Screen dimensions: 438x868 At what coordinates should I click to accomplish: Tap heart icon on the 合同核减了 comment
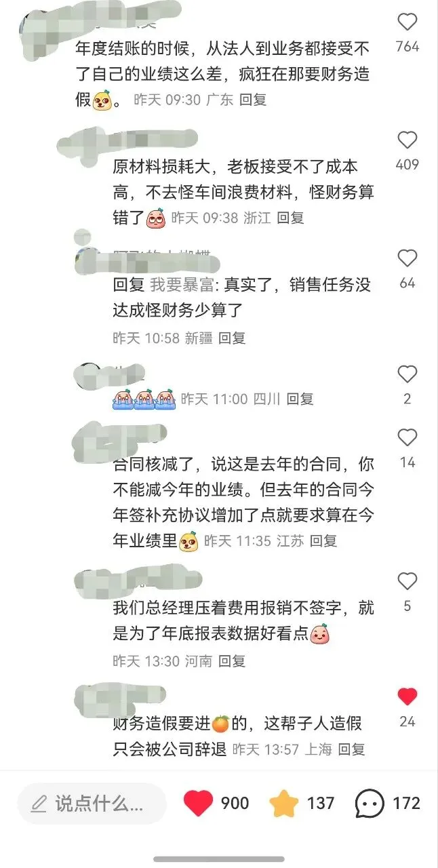tap(407, 437)
